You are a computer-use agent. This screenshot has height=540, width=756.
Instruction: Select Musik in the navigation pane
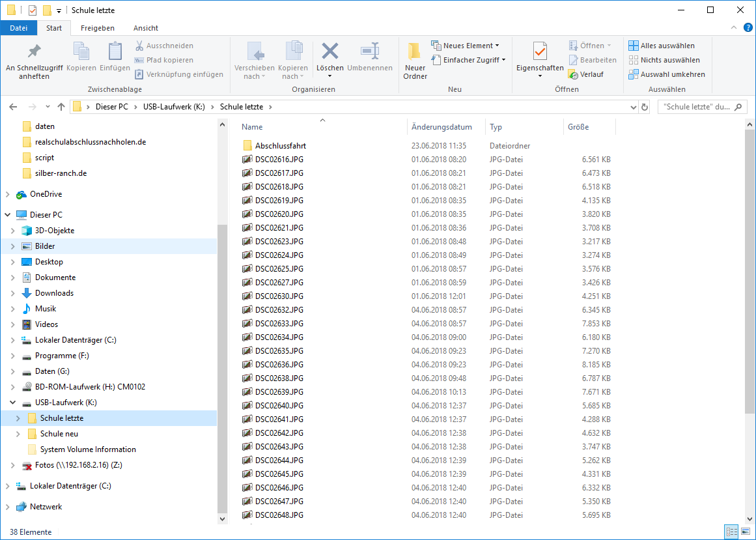pos(46,309)
